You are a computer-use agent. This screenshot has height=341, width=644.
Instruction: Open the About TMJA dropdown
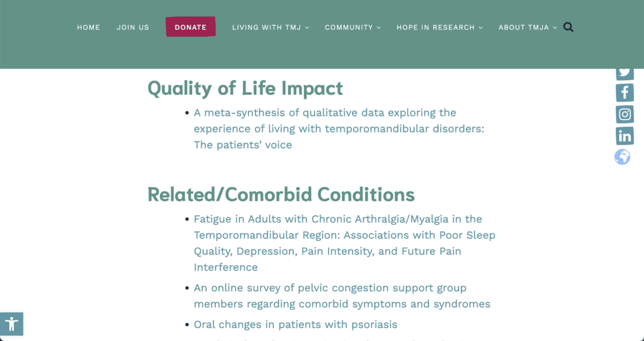527,28
